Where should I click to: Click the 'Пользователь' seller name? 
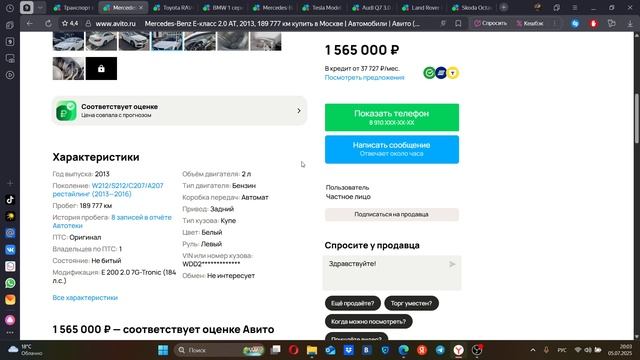tap(347, 187)
